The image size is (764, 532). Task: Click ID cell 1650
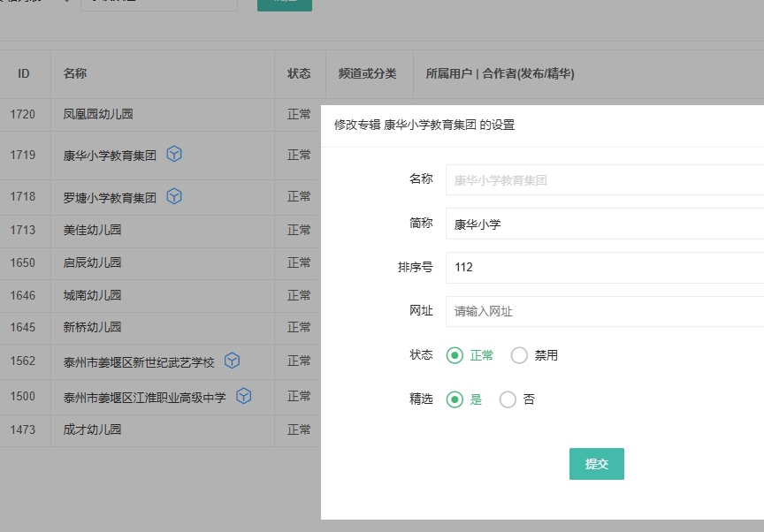click(23, 262)
